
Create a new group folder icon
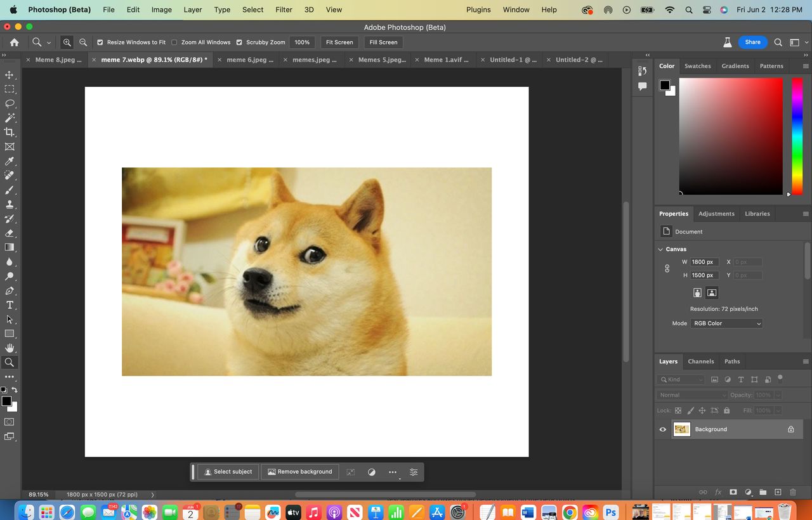[x=763, y=492]
